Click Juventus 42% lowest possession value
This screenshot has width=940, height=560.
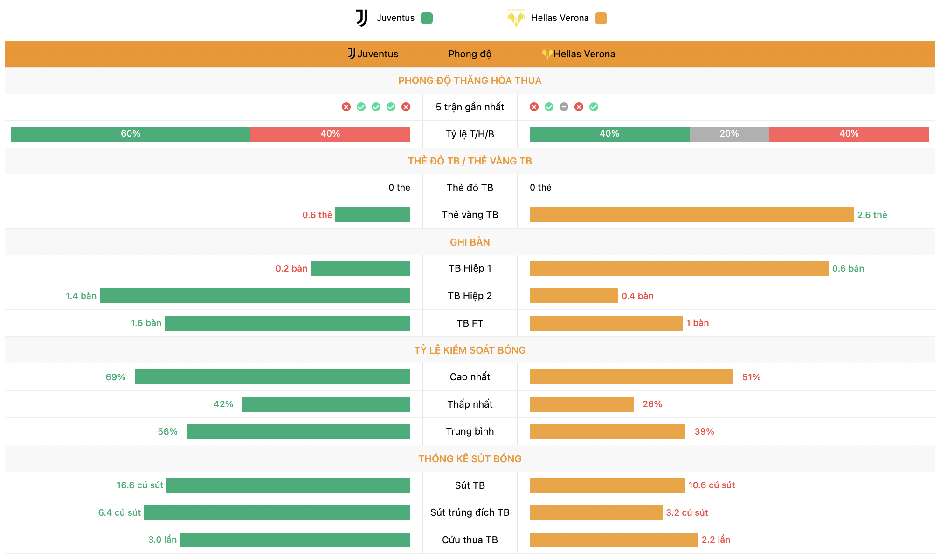click(223, 404)
